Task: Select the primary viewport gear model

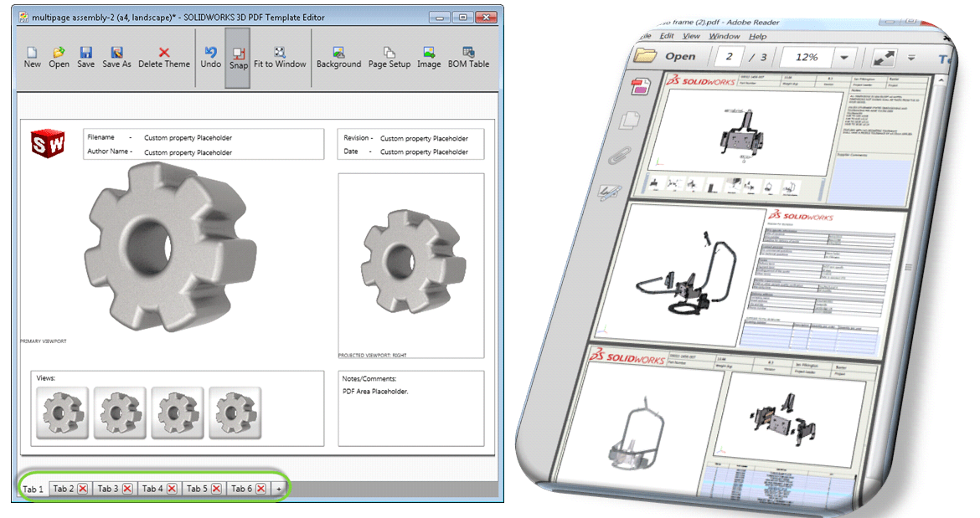Action: [170, 247]
